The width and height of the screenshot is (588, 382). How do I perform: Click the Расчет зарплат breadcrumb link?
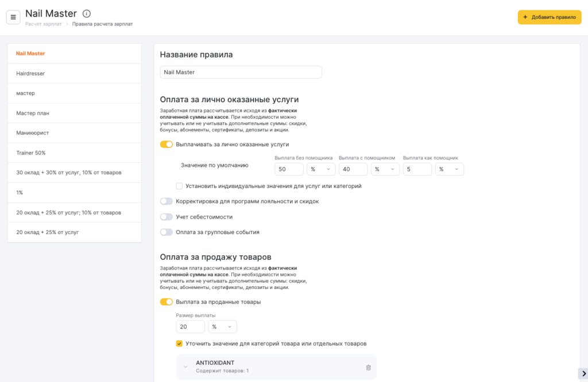(44, 24)
